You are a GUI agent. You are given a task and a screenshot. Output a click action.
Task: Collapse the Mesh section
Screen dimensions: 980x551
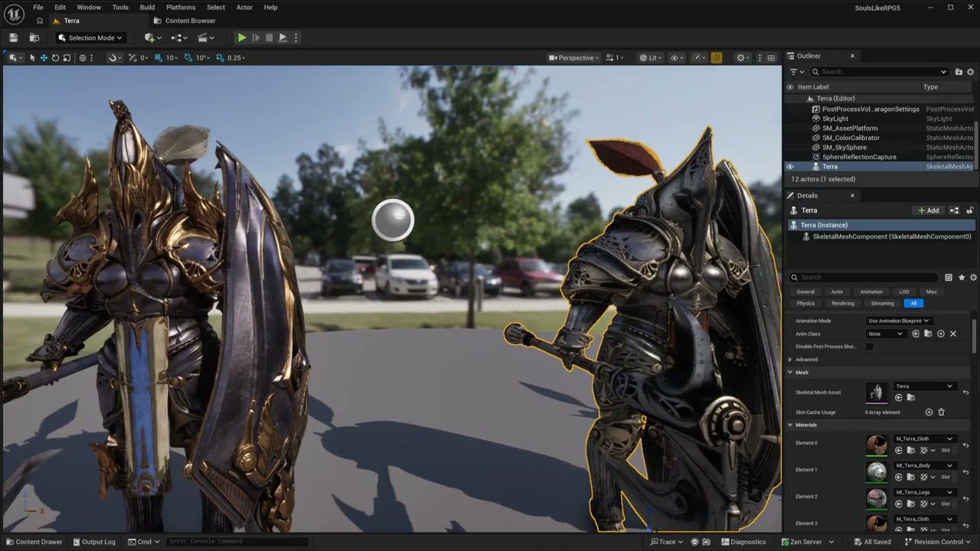tap(791, 373)
